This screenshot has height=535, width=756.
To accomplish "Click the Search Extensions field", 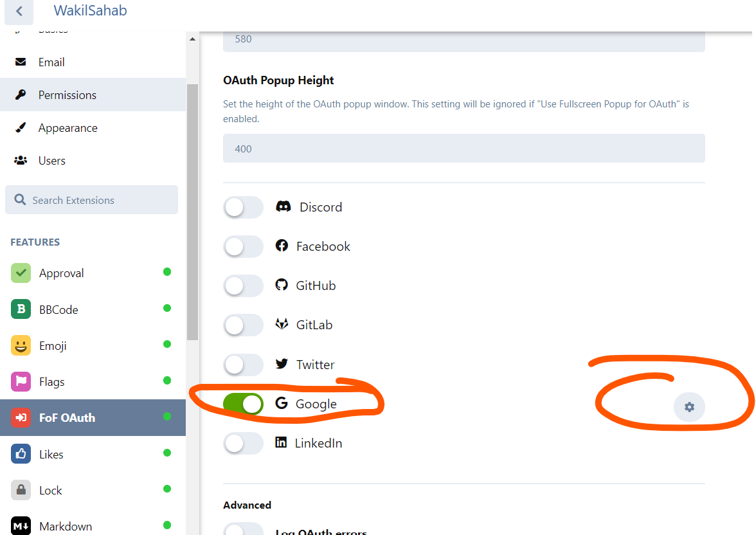I will tap(91, 199).
